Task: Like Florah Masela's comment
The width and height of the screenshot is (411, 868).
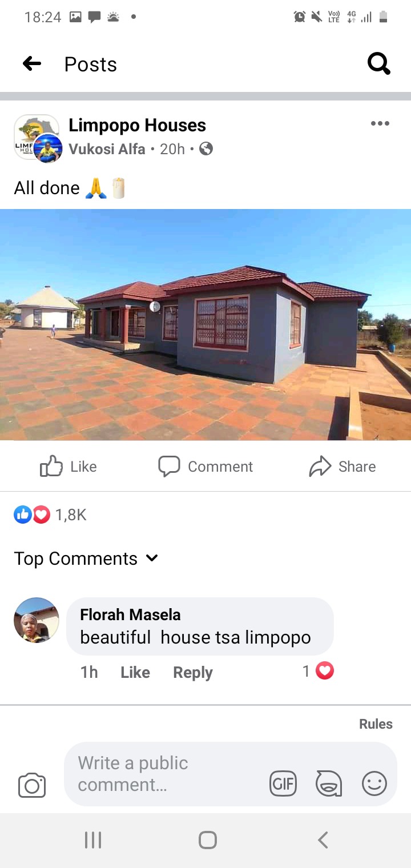Action: click(135, 672)
